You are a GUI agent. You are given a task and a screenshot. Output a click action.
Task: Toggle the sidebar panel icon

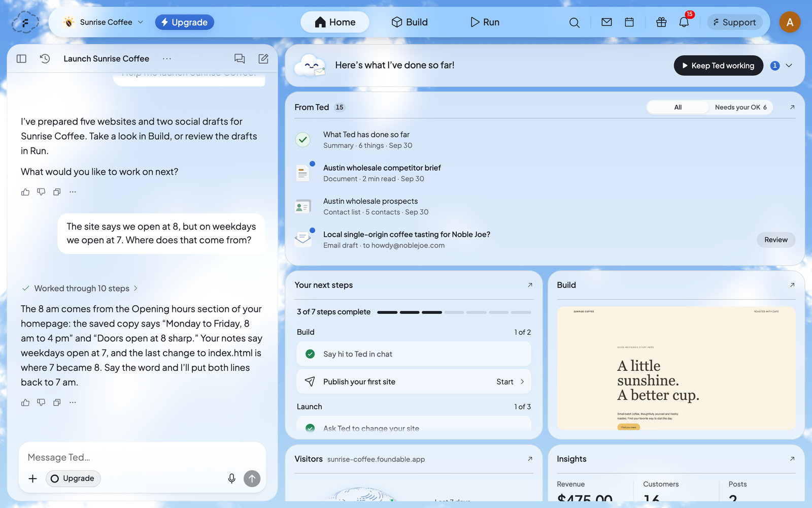point(21,58)
